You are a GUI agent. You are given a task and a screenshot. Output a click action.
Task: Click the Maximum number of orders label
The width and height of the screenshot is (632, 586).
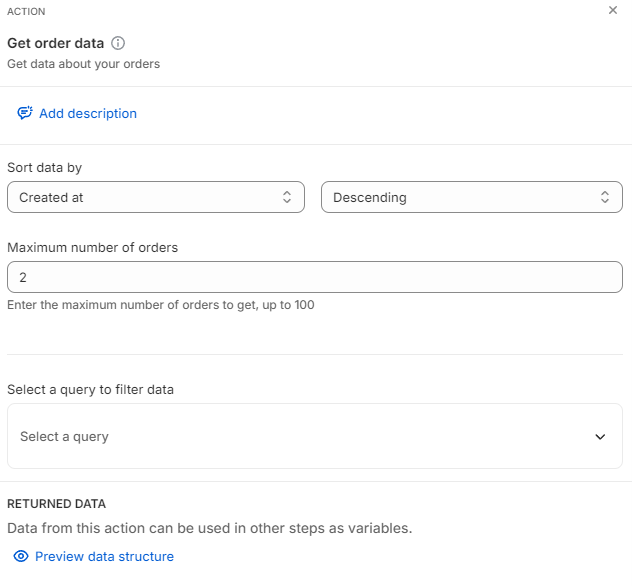click(x=92, y=247)
